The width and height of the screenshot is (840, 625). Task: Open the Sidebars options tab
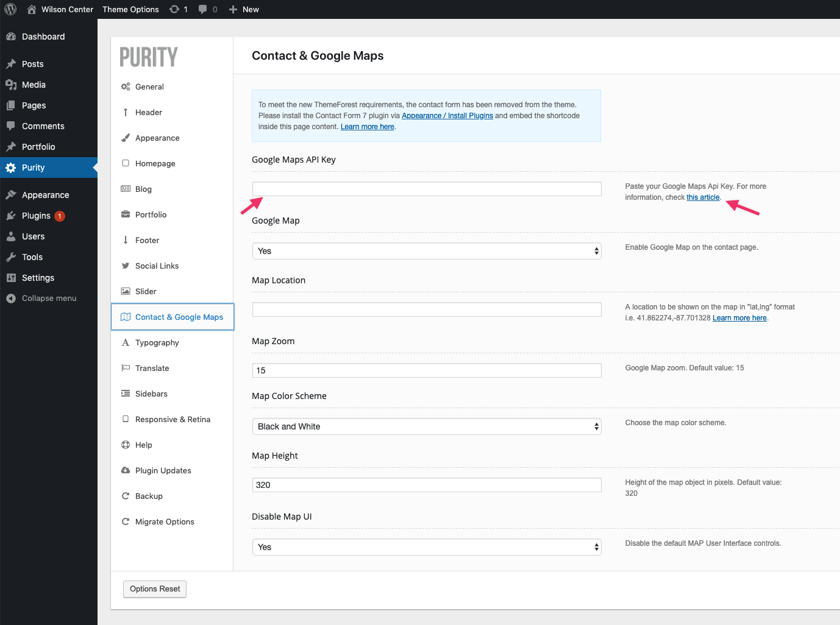pyautogui.click(x=173, y=394)
